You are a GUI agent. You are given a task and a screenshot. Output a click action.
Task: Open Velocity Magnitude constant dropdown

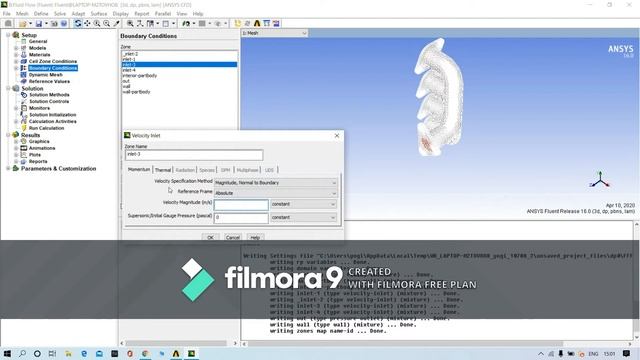(303, 204)
